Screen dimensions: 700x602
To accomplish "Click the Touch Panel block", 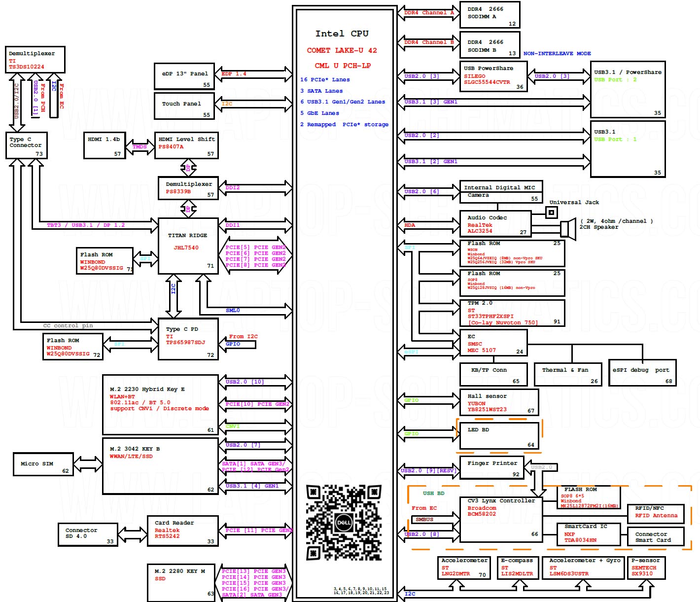I will [184, 106].
